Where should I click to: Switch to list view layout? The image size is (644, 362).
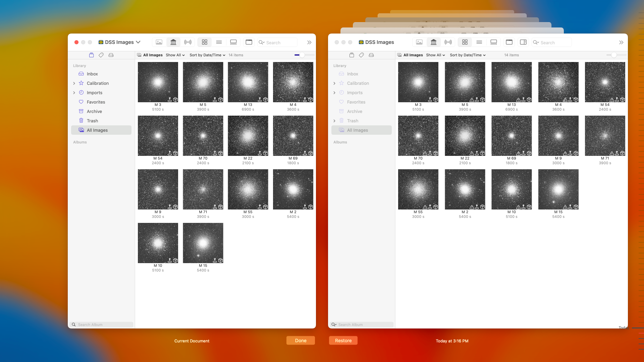(x=219, y=42)
